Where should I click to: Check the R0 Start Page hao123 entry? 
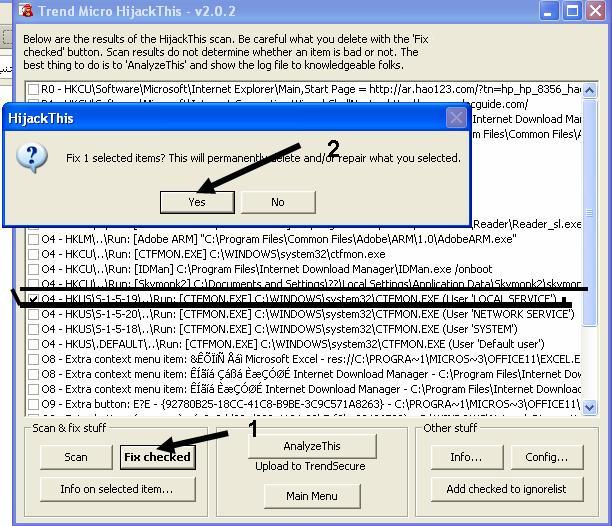coord(34,89)
